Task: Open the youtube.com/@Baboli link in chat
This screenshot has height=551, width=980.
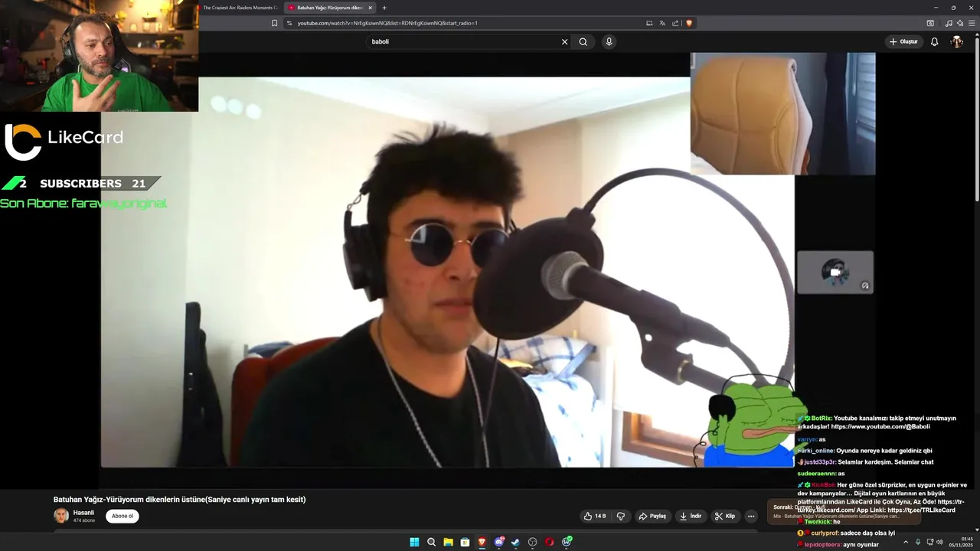Action: [x=880, y=426]
